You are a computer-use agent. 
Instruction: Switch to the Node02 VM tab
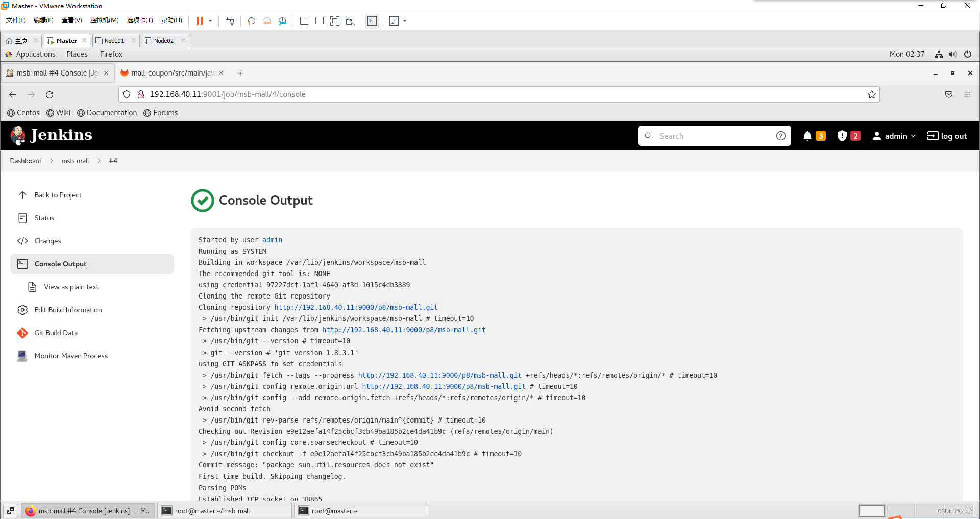click(x=164, y=41)
